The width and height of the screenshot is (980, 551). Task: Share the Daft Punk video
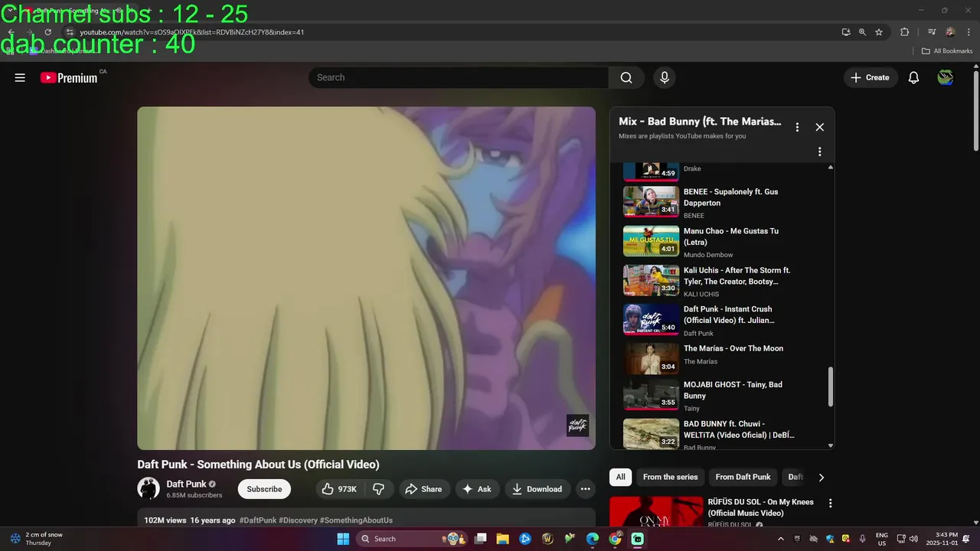[423, 489]
